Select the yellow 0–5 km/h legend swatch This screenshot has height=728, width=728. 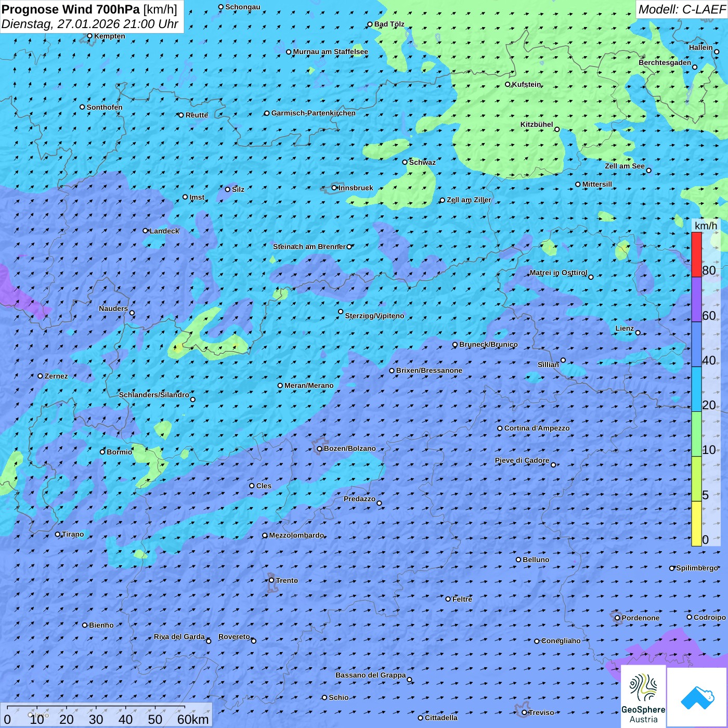coord(696,523)
